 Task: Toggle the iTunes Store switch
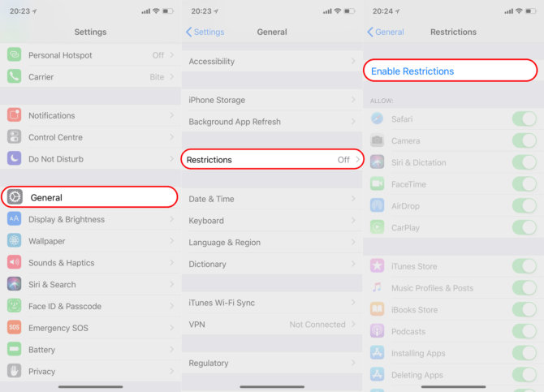525,266
